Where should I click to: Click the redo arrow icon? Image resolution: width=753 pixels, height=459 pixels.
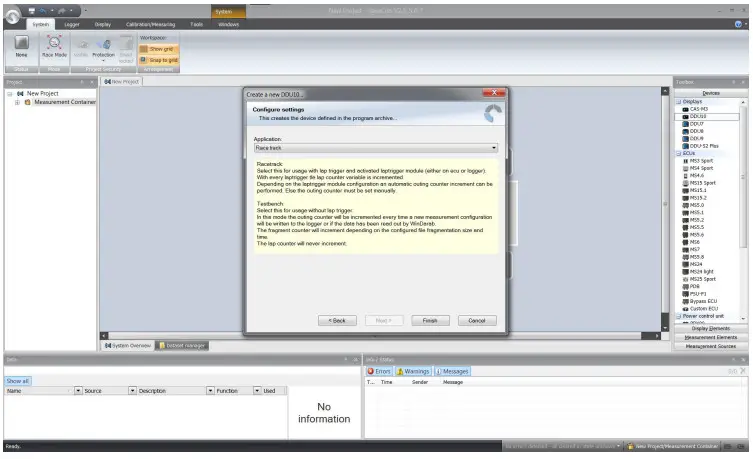click(62, 11)
